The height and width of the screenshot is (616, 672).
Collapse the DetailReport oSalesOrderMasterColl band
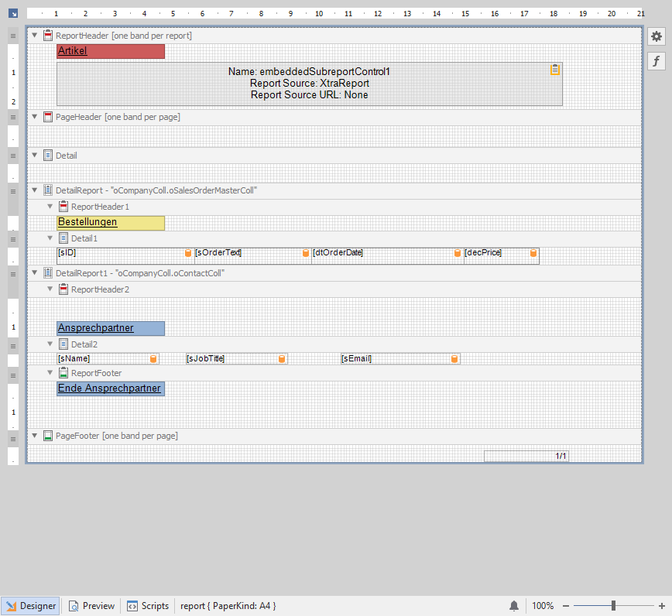(35, 190)
